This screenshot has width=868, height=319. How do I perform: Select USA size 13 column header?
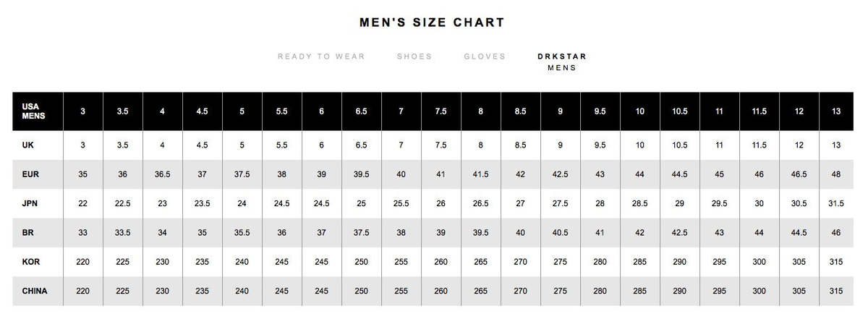(x=836, y=111)
